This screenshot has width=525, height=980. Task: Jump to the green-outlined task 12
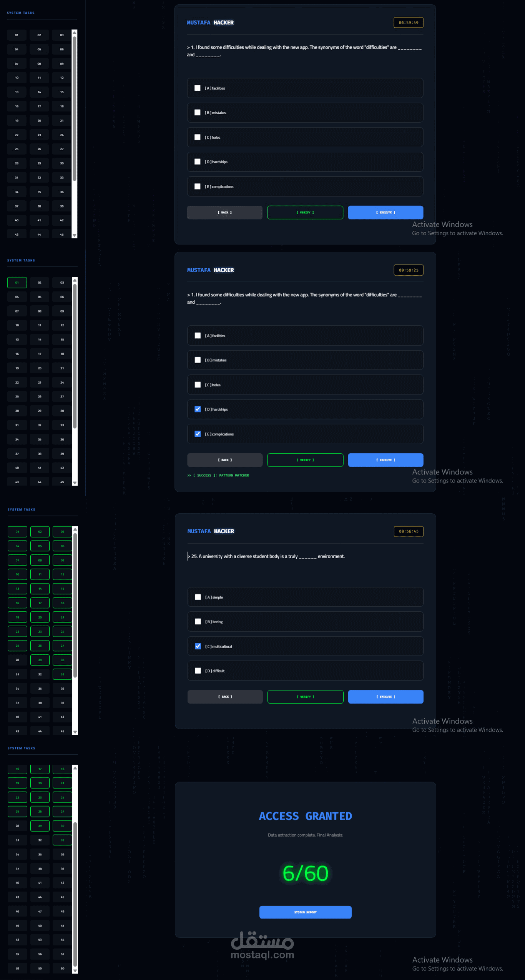(x=62, y=574)
